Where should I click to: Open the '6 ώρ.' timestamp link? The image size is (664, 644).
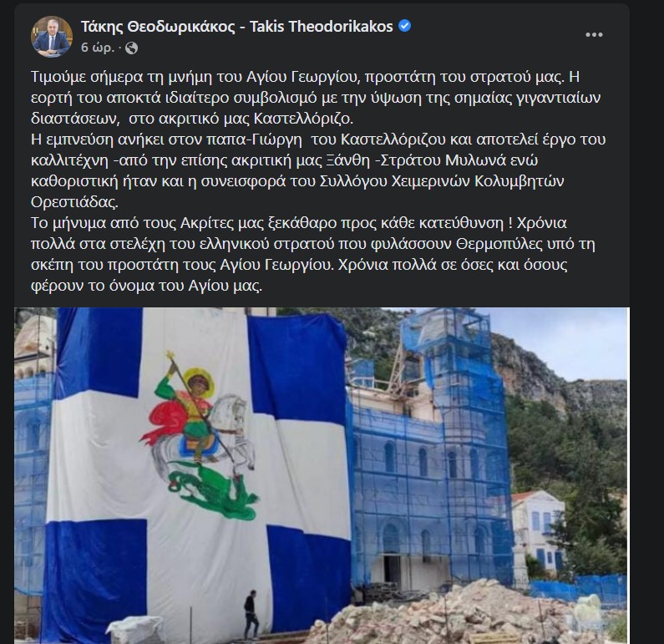98,48
